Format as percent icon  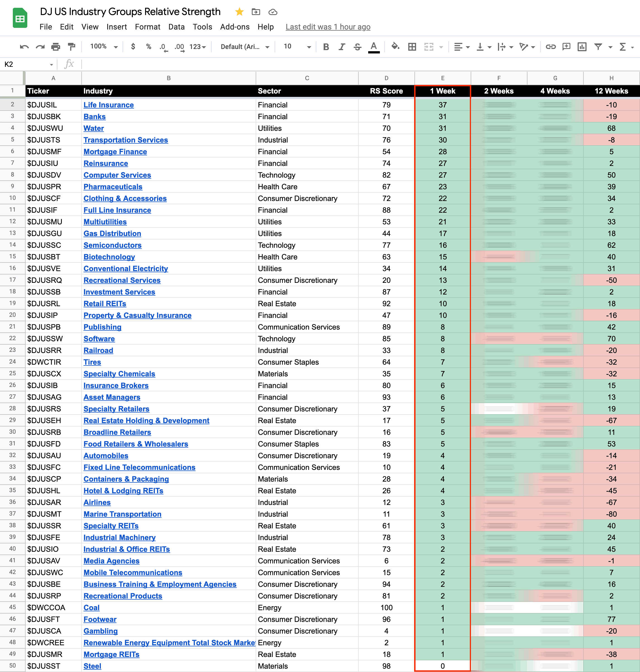[x=149, y=46]
